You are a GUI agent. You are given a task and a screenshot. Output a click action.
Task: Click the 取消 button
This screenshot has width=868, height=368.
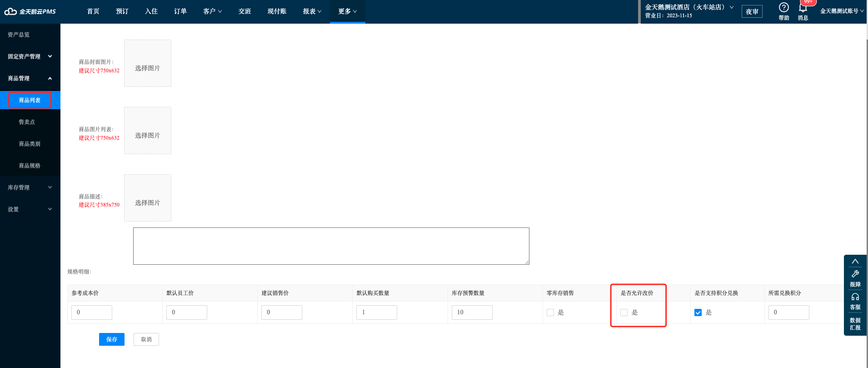[x=146, y=339]
